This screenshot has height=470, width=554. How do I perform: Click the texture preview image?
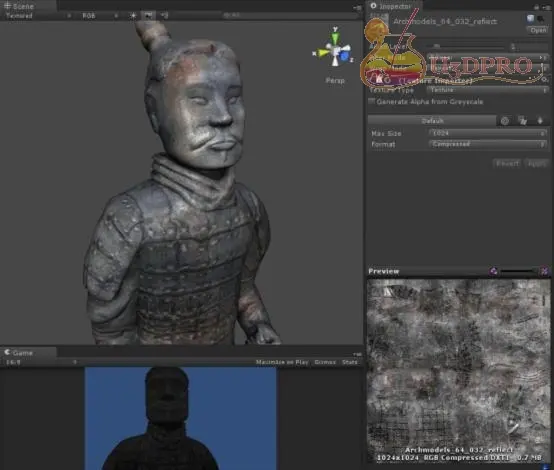458,370
